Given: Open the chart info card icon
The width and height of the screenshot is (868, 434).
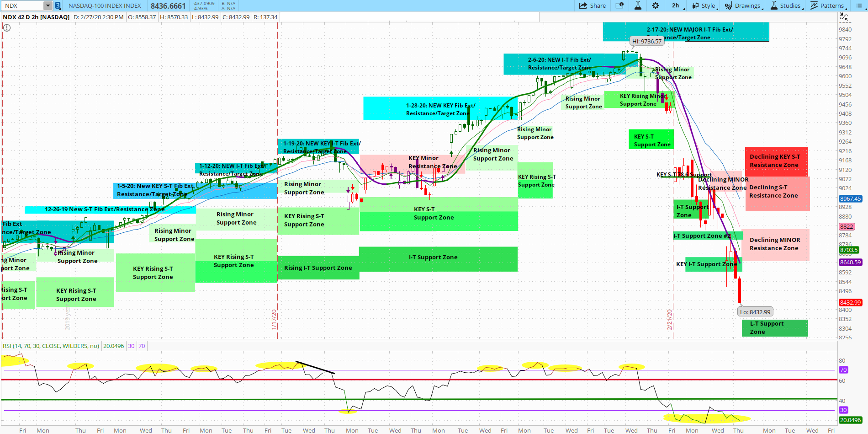Looking at the screenshot, I should 619,5.
